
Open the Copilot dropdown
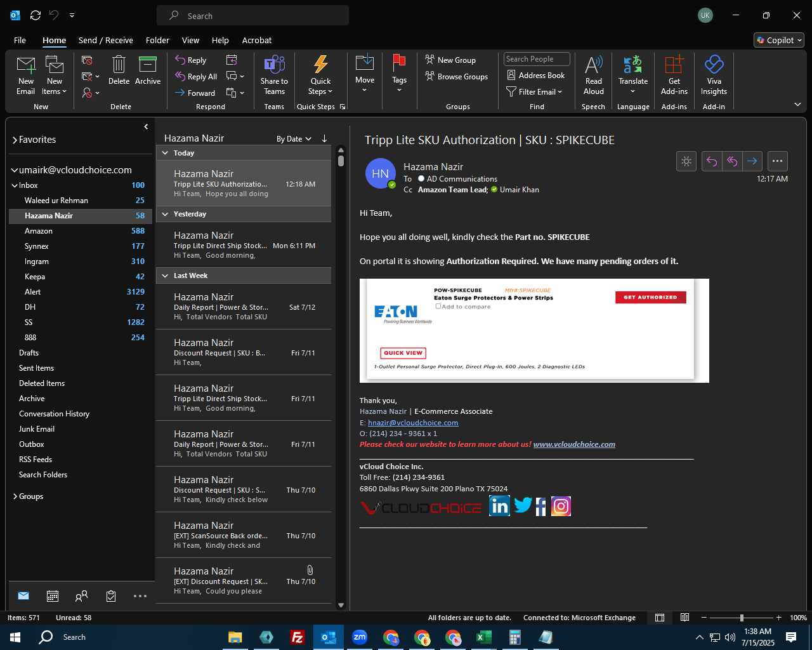point(779,40)
